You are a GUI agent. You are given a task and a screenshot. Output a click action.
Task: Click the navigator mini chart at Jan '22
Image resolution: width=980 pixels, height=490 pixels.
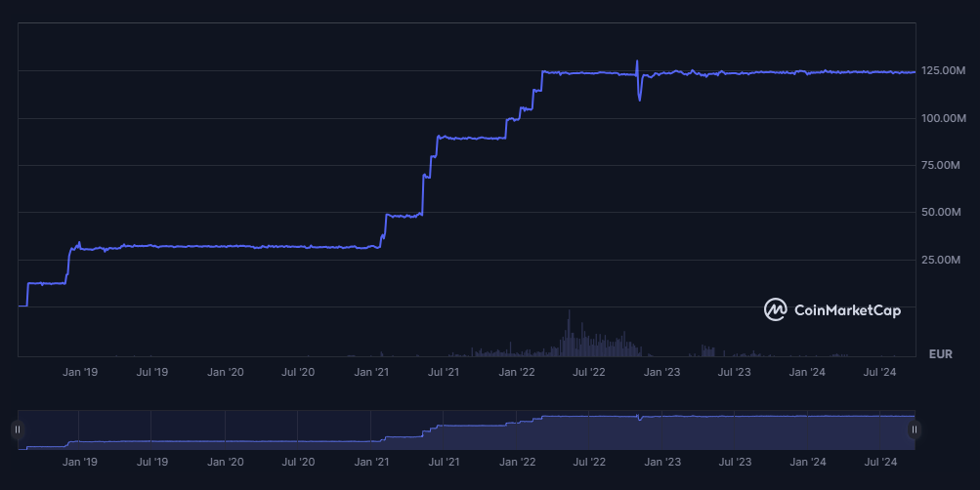(518, 429)
